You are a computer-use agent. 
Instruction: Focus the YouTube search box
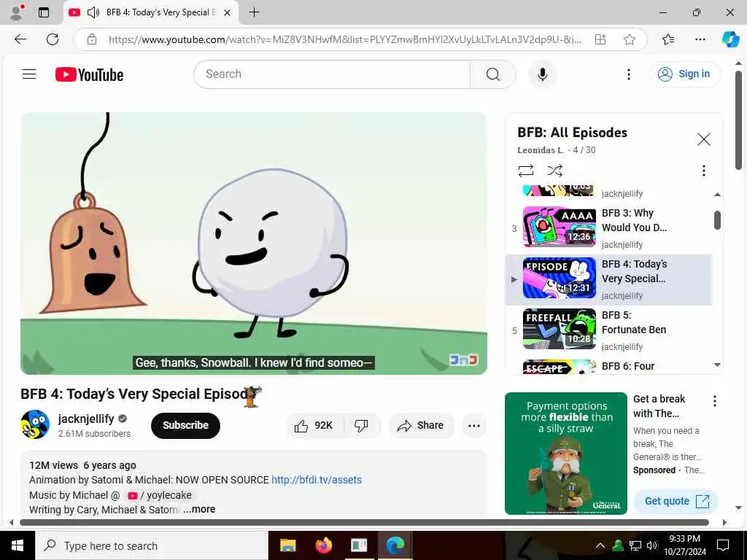332,74
